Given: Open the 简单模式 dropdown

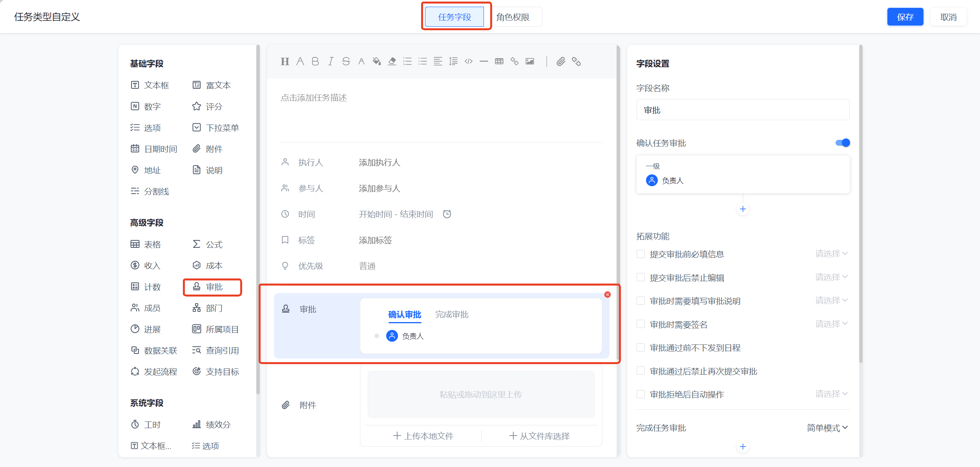Looking at the screenshot, I should (827, 428).
